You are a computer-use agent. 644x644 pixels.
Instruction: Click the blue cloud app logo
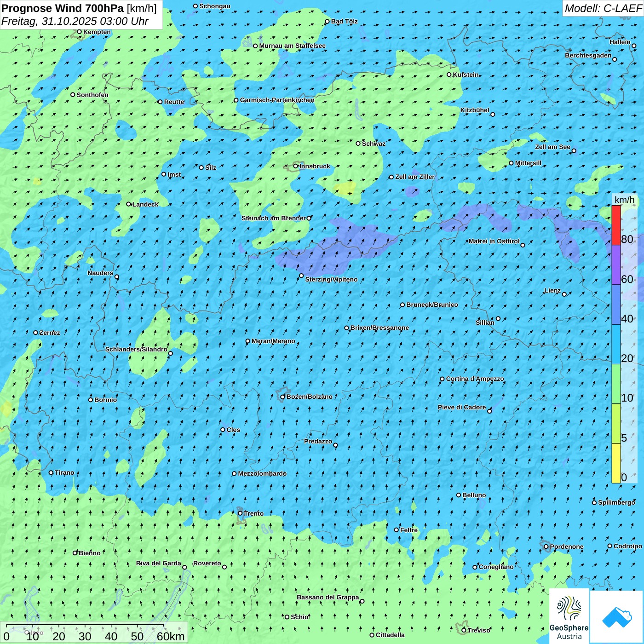[x=617, y=617]
